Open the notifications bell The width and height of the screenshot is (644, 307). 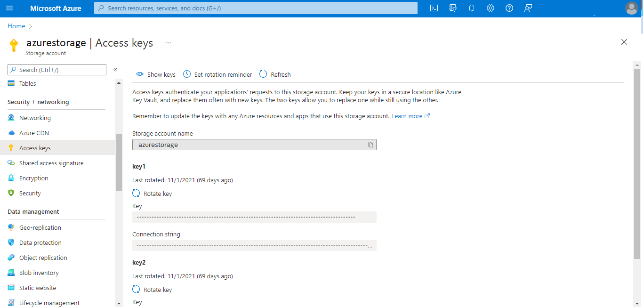[x=472, y=8]
